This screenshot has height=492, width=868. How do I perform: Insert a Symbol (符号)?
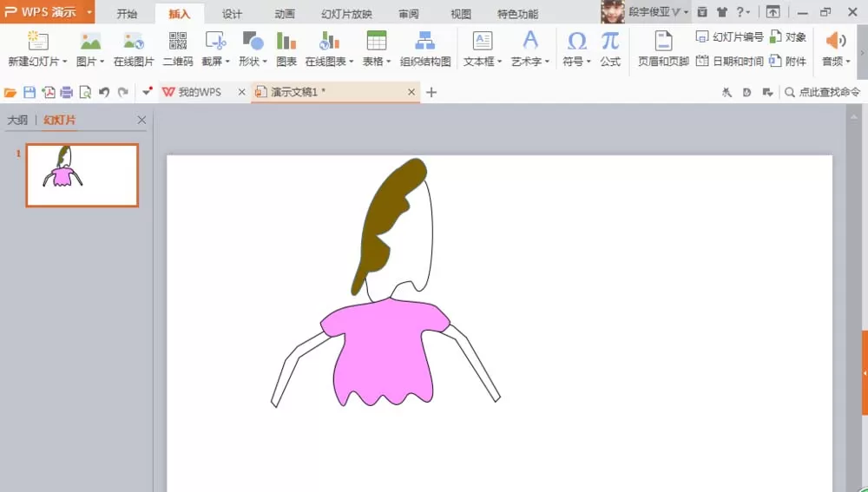577,41
